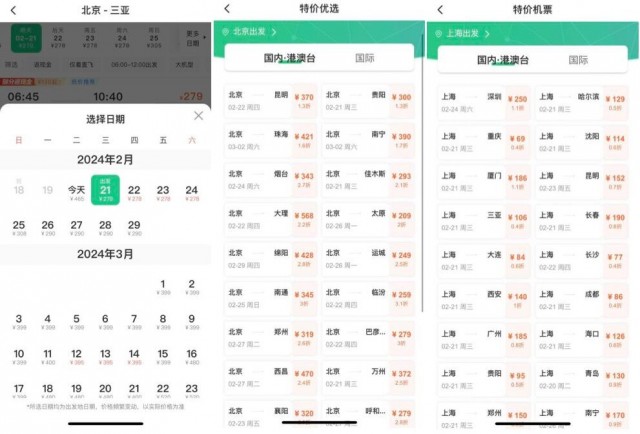This screenshot has height=434, width=640.
Task: Open the 北京 to 昆明 ¥370 deal
Action: 271,100
